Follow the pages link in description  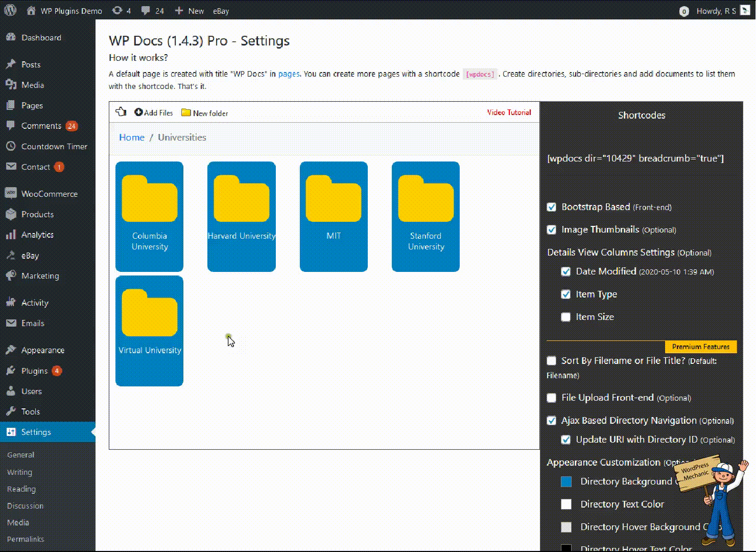289,74
